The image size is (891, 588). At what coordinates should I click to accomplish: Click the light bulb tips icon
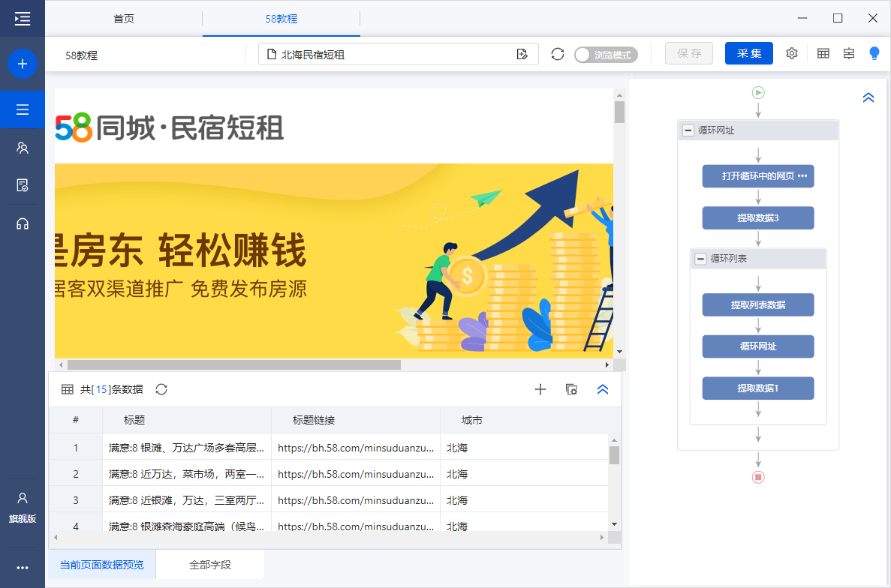click(x=874, y=54)
